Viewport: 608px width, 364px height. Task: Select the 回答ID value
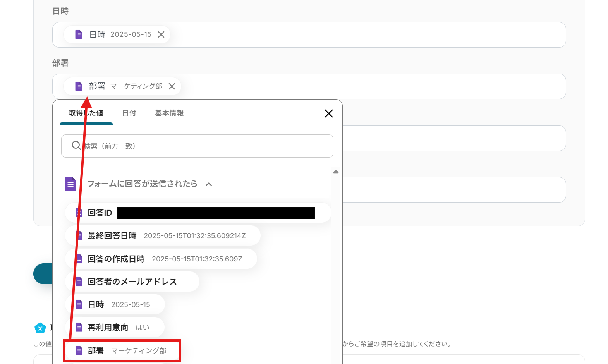point(198,213)
